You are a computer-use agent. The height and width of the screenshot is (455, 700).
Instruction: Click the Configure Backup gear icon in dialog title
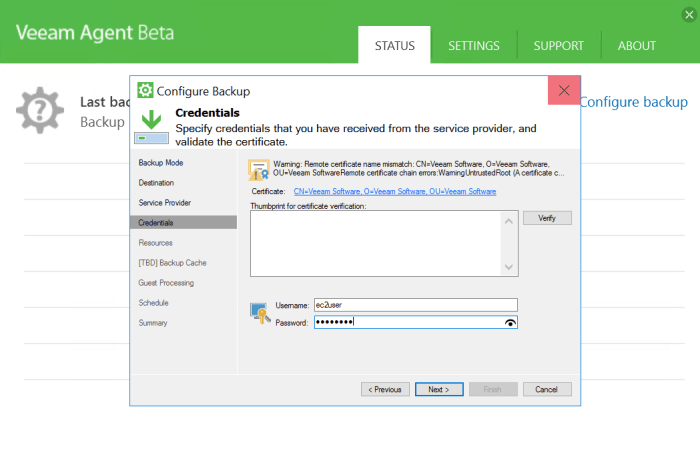(x=145, y=90)
